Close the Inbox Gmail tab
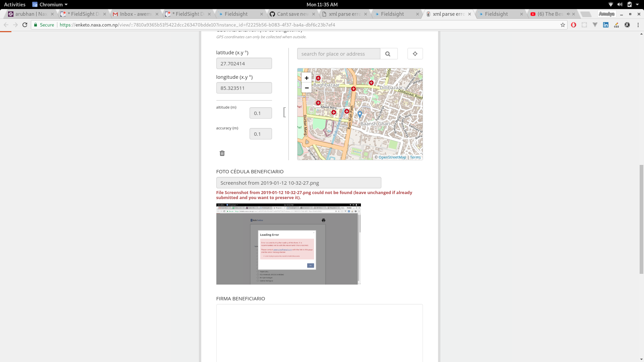 [157, 14]
